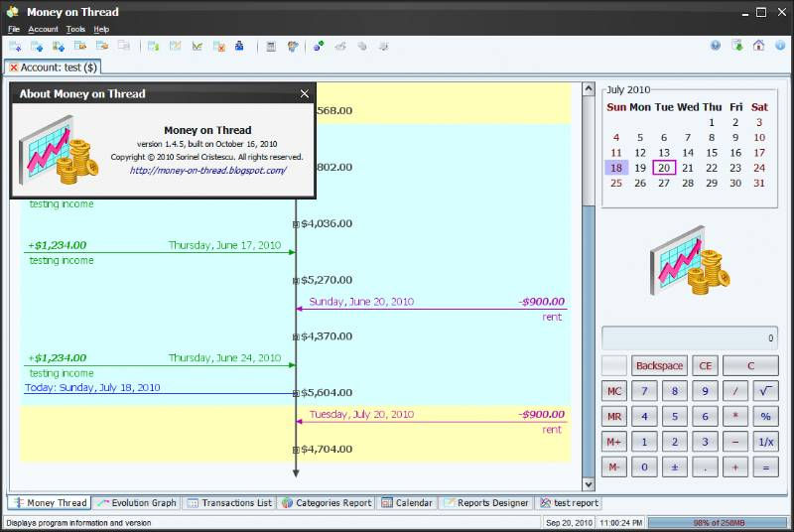Click calculator digit 0
The height and width of the screenshot is (532, 794).
tap(644, 466)
